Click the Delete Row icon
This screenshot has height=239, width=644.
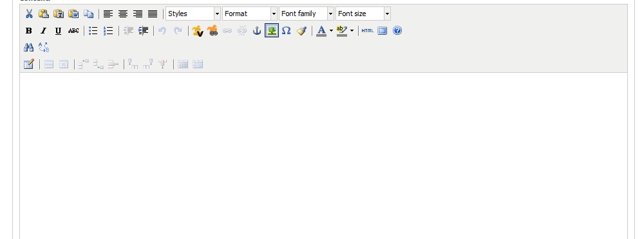113,64
